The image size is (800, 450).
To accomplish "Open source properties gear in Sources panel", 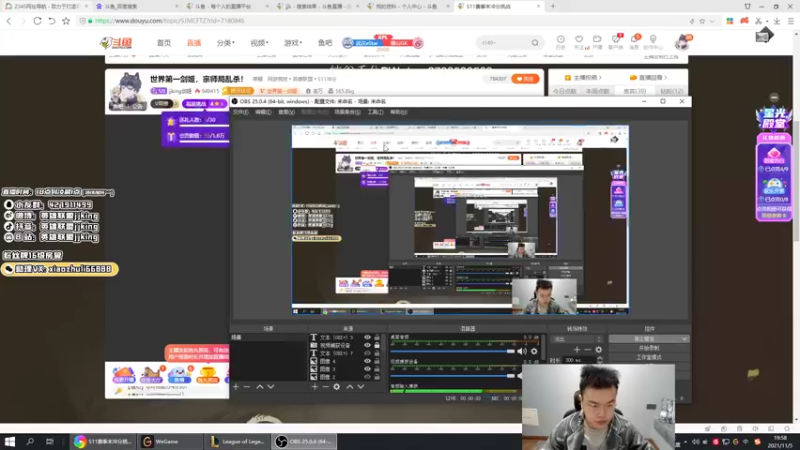I will click(x=337, y=387).
